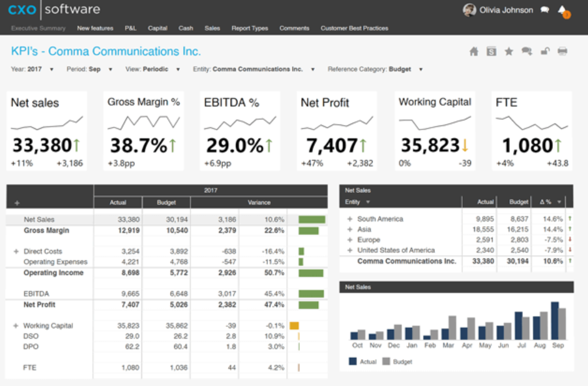Expand the Direct Costs row

(x=16, y=252)
